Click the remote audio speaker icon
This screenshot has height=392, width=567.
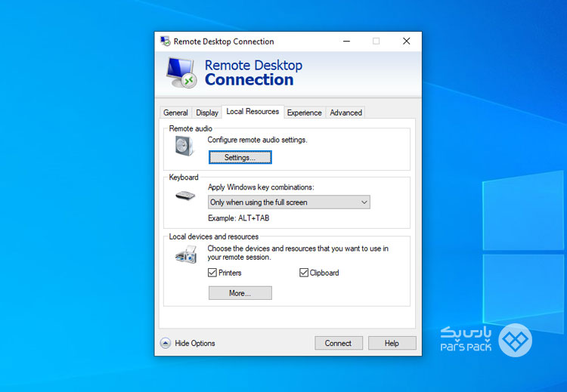(x=184, y=146)
